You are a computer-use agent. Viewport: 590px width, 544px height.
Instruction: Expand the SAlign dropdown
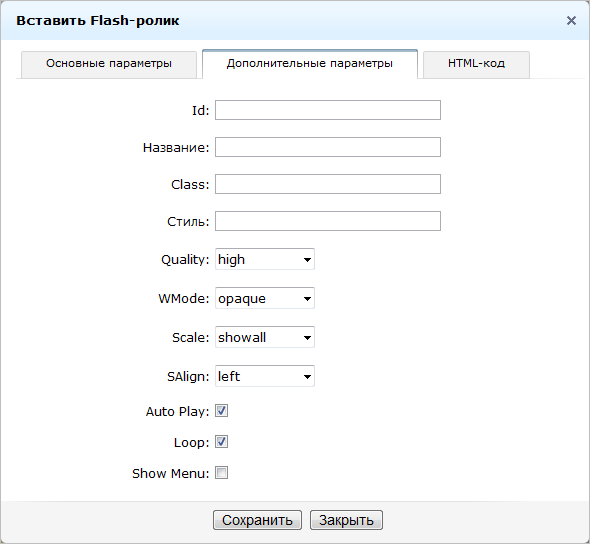pyautogui.click(x=265, y=376)
